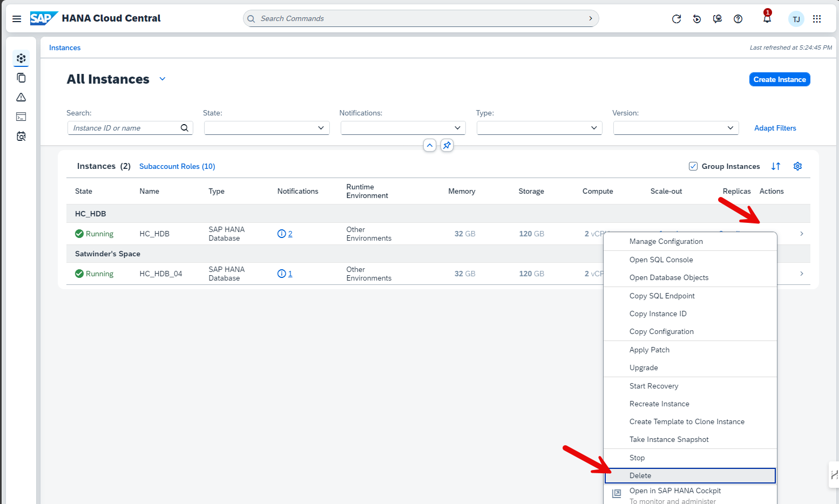Open the Type filter dropdown
839x504 pixels.
pyautogui.click(x=539, y=128)
